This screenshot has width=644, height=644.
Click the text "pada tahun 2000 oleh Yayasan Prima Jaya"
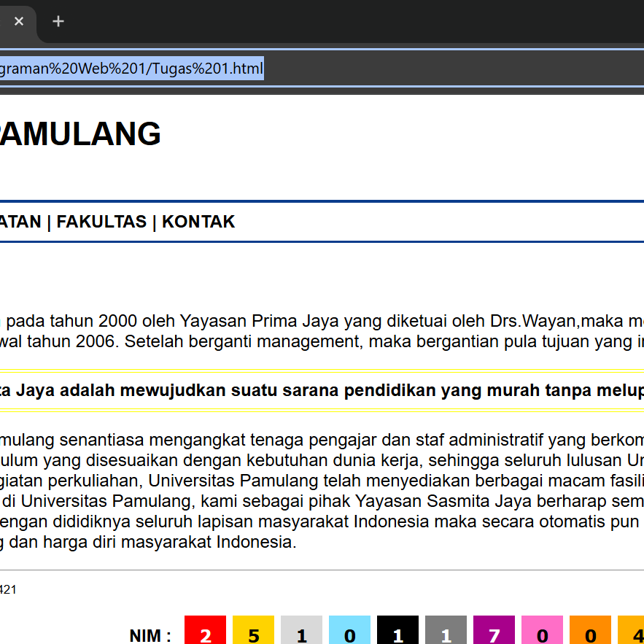pyautogui.click(x=173, y=321)
